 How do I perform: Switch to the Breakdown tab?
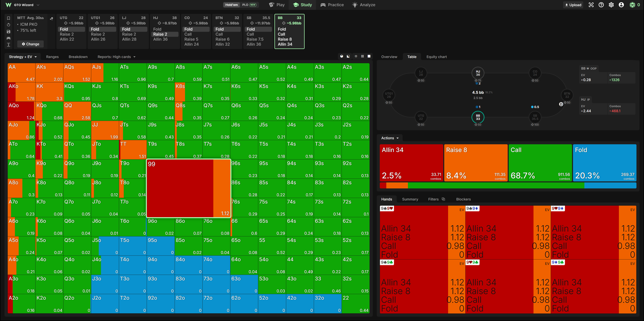click(x=78, y=57)
